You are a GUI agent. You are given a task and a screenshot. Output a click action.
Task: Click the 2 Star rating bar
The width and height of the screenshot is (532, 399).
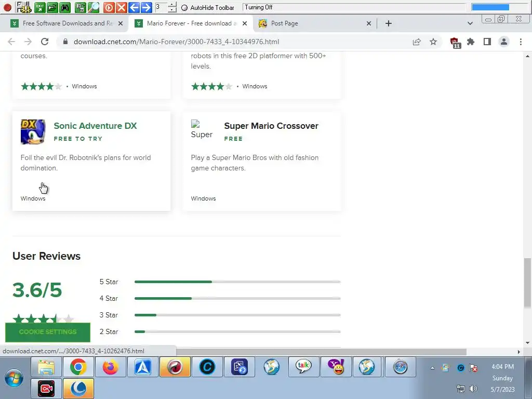(x=237, y=332)
